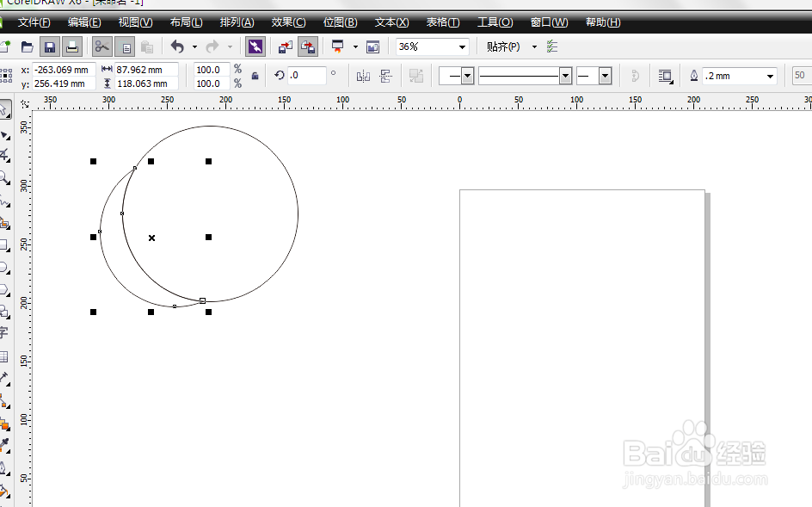Screen dimensions: 812x507
Task: Click the Wrap text icon
Action: (x=666, y=77)
